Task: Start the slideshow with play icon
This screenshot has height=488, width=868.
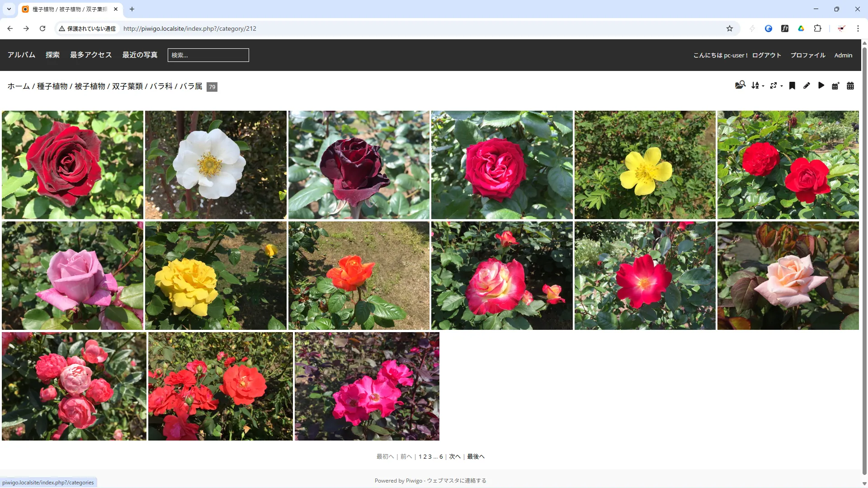Action: pyautogui.click(x=821, y=85)
